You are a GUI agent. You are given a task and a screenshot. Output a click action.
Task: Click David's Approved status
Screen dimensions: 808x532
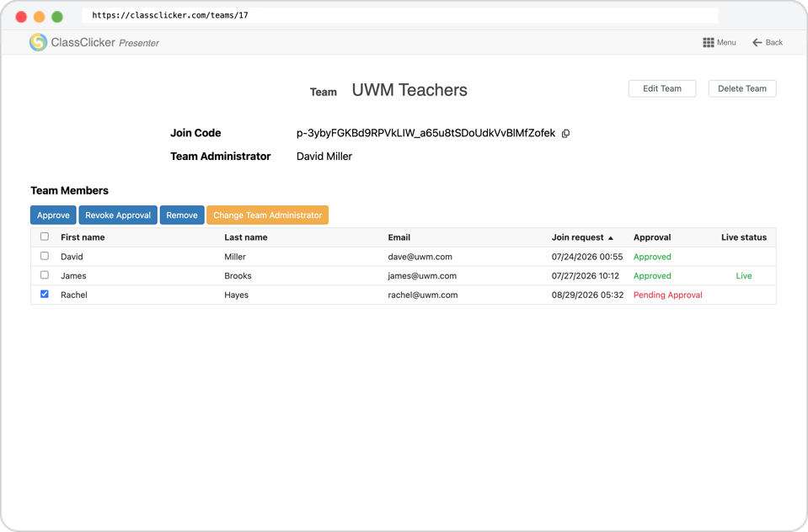[652, 257]
